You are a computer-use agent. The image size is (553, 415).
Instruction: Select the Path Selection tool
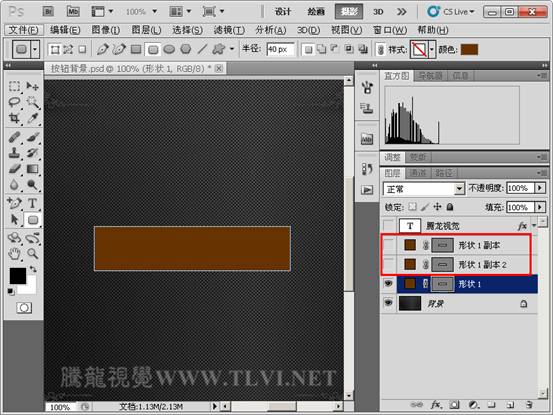[x=14, y=220]
